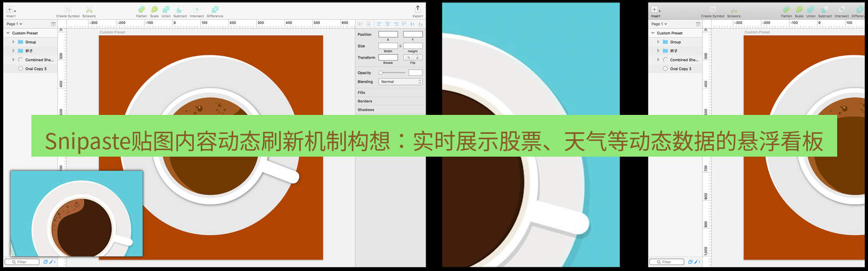Image resolution: width=868 pixels, height=271 pixels.
Task: Click align horizontal centers icon in inspector
Action: 387,24
